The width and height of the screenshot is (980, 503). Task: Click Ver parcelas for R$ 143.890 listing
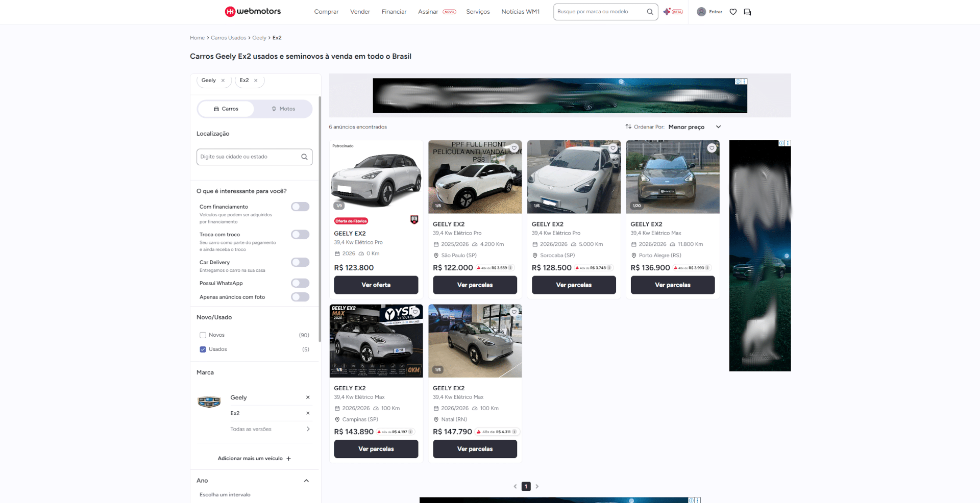[x=376, y=449]
